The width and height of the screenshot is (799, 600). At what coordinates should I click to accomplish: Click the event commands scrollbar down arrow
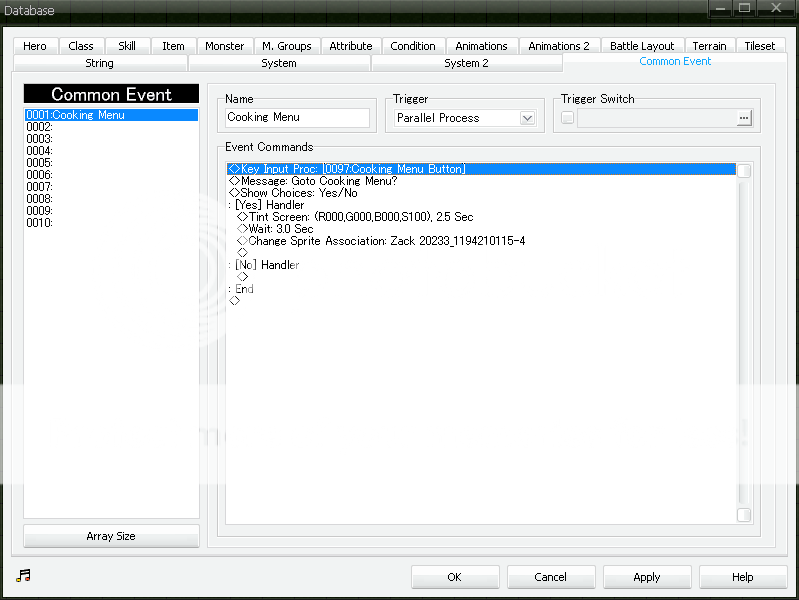click(743, 515)
